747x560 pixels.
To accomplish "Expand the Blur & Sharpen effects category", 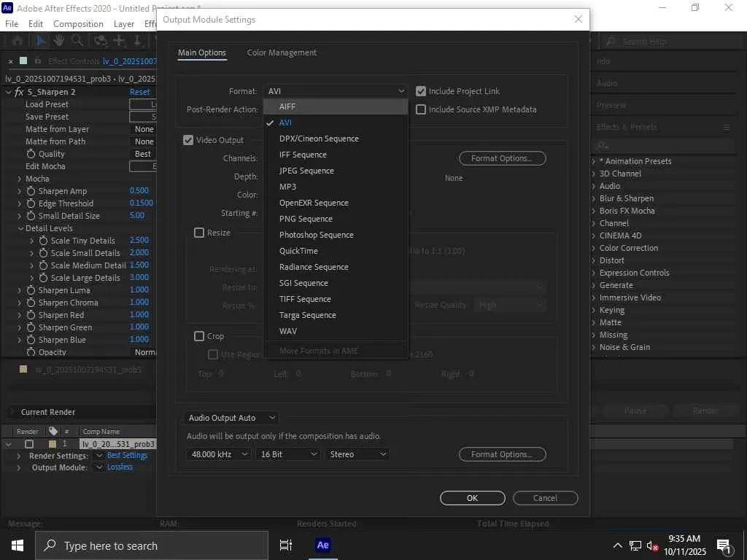I will [593, 198].
